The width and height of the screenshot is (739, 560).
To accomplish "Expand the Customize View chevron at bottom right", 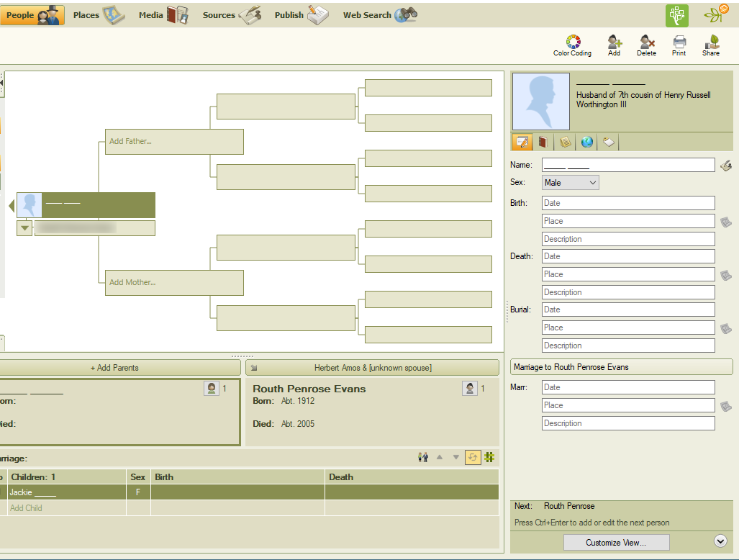I will pos(720,541).
